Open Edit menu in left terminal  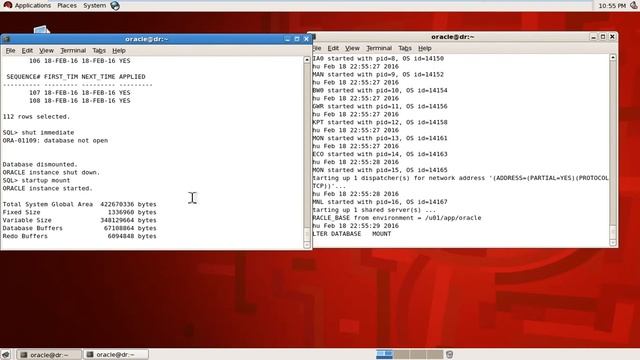click(x=27, y=51)
